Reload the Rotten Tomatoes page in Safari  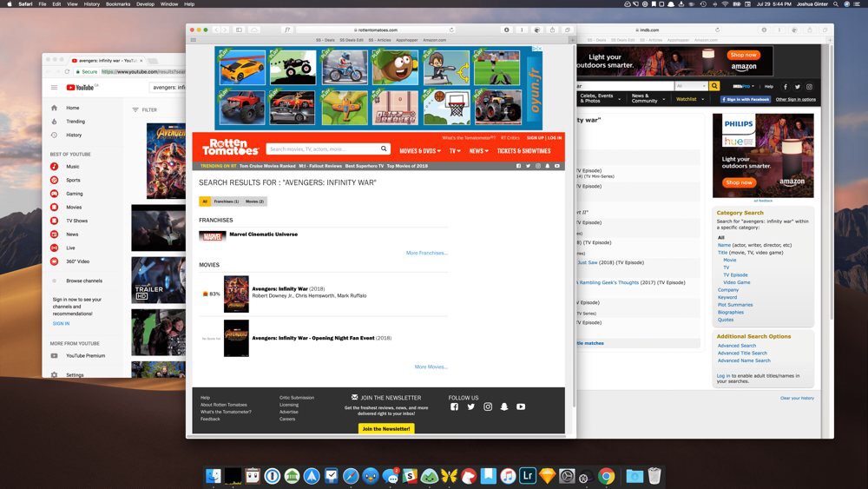(451, 30)
